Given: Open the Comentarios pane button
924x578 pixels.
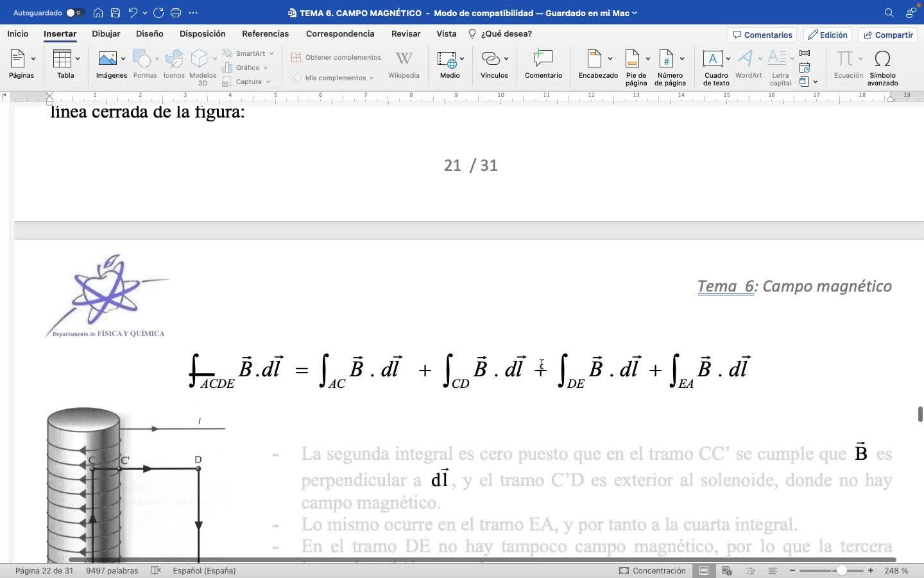Looking at the screenshot, I should click(762, 35).
